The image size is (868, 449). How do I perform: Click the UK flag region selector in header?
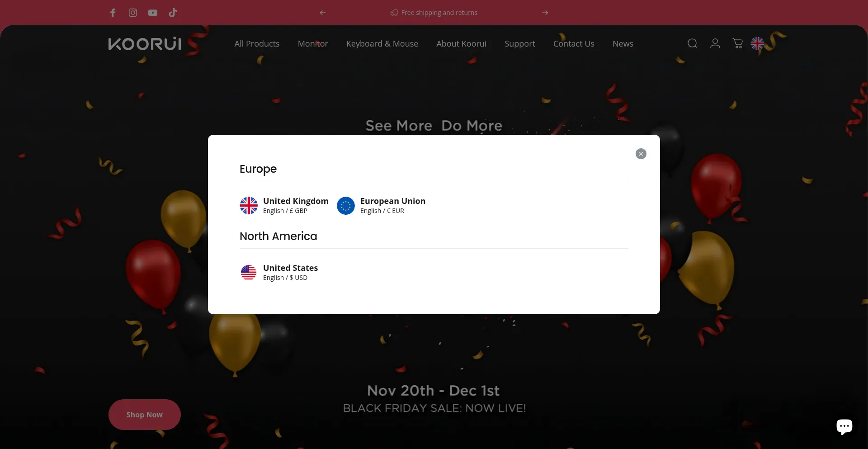point(757,43)
